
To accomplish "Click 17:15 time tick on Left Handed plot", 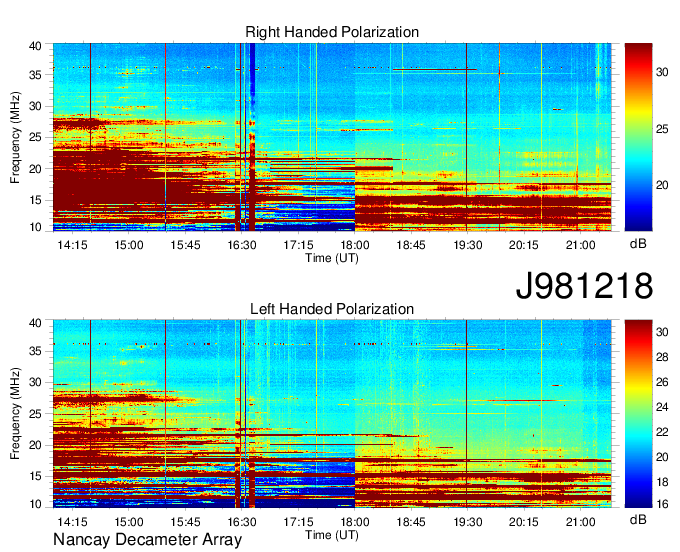I will point(298,522).
